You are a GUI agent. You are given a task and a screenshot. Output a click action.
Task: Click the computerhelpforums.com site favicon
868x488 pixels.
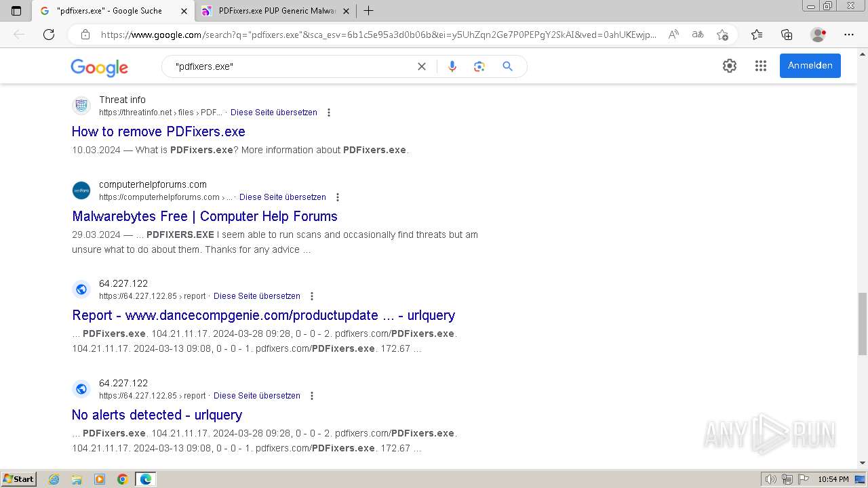pyautogui.click(x=81, y=190)
